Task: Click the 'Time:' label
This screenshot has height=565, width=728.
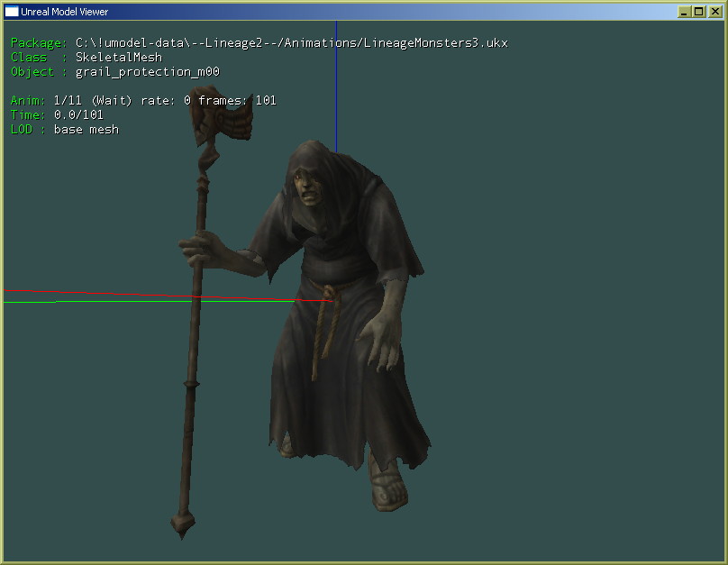Action: click(28, 114)
